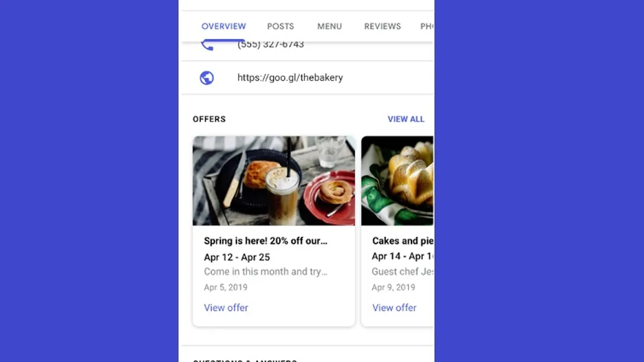644x362 pixels.
Task: Tap the phone call icon
Action: (207, 46)
